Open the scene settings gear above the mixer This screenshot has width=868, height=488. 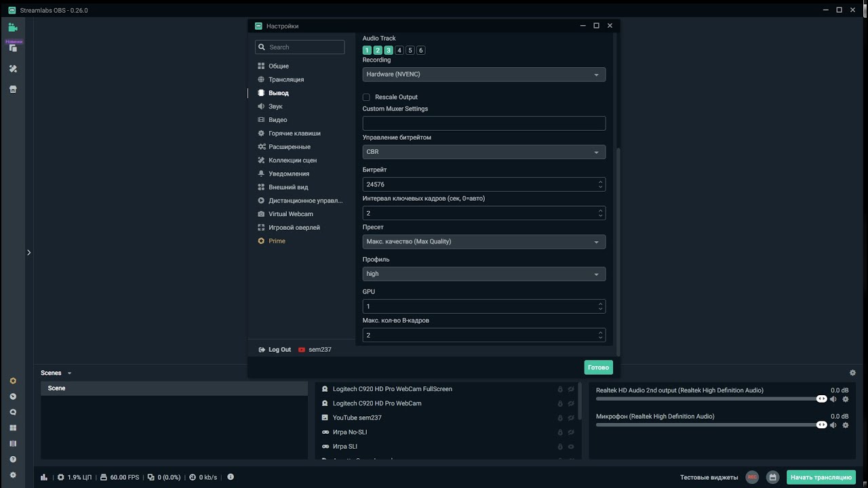[x=853, y=373]
